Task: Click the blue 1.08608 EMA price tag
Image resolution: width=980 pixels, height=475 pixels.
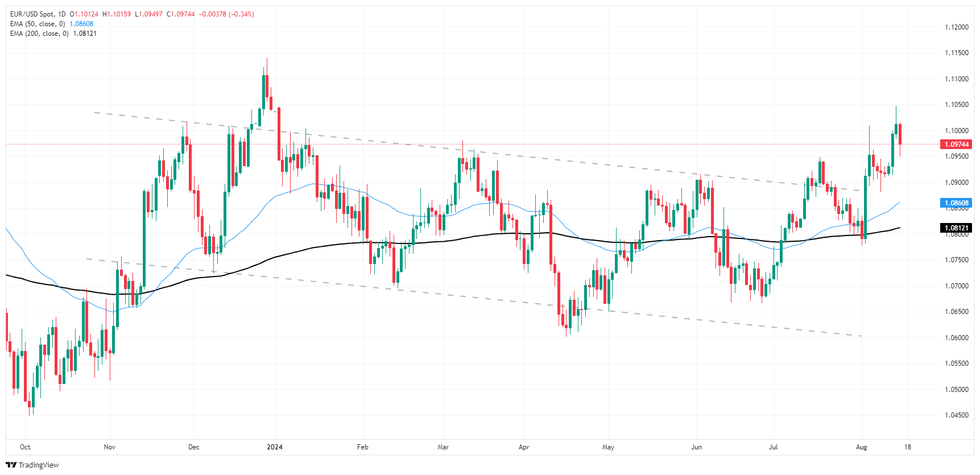Action: pyautogui.click(x=956, y=203)
